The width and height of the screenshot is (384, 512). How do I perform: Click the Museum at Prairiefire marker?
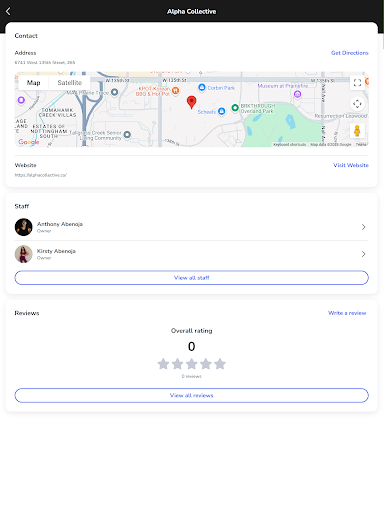297,94
